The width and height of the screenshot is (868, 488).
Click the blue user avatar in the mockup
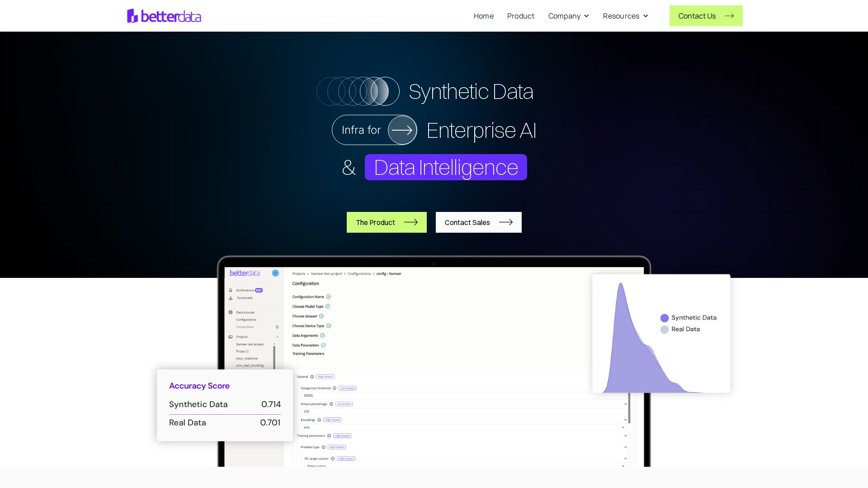pos(275,273)
